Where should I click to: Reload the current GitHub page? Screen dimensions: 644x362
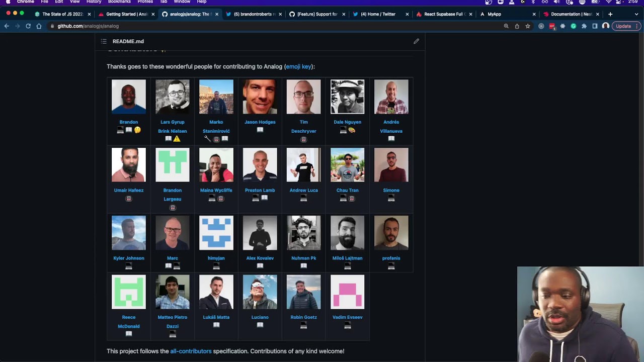28,26
